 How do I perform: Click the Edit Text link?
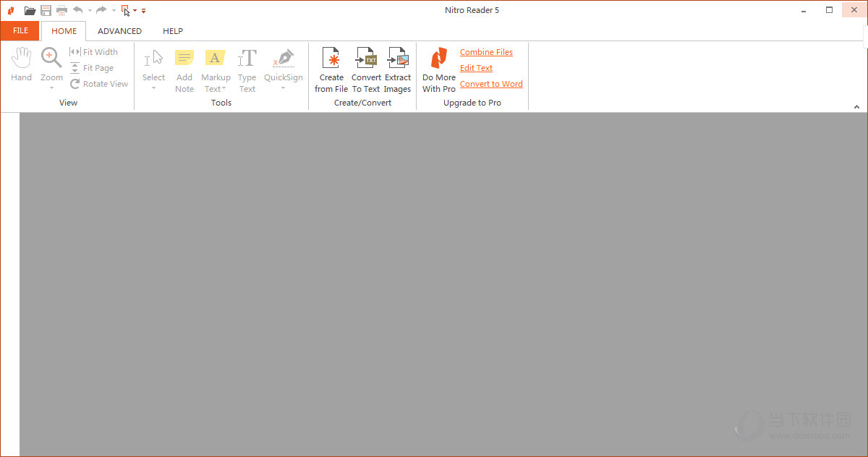coord(476,68)
